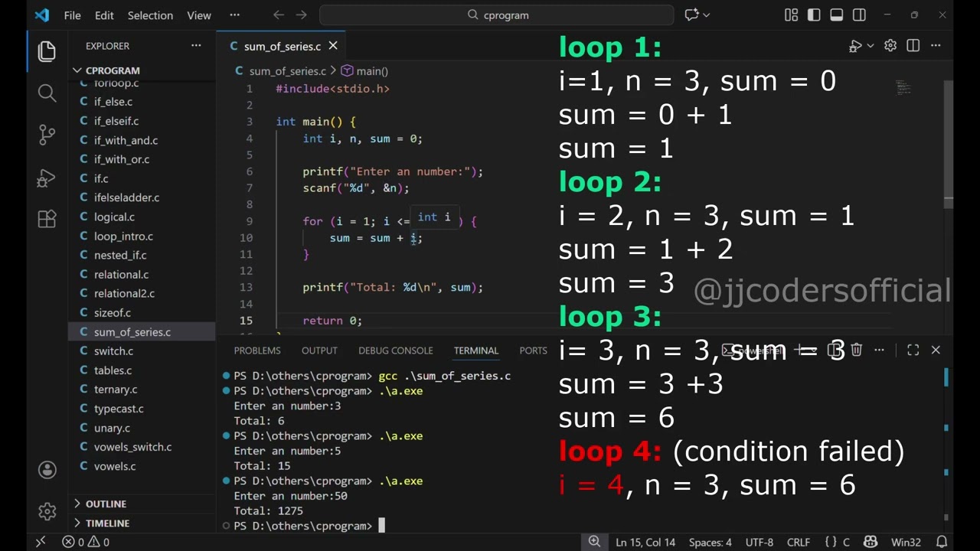This screenshot has width=980, height=551.
Task: Open the Selection menu
Action: point(150,15)
